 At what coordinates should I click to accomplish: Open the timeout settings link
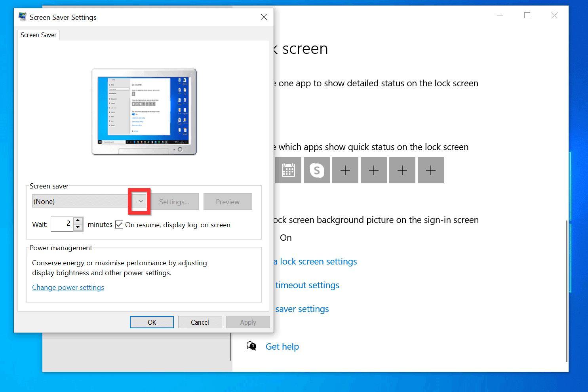click(x=307, y=285)
